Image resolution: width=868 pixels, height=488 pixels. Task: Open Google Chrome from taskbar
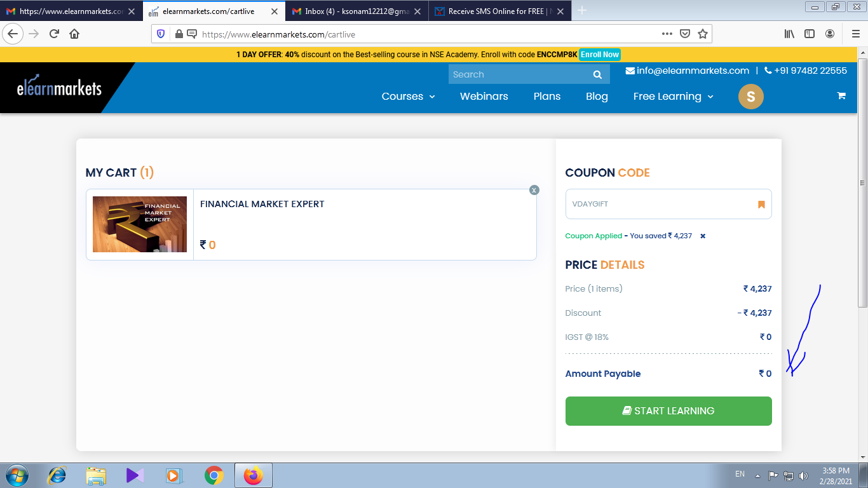click(x=214, y=475)
